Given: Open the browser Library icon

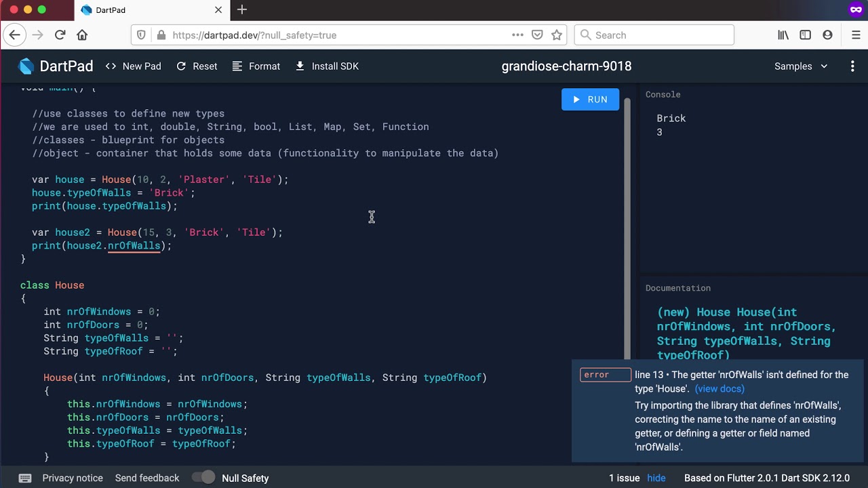Looking at the screenshot, I should tap(783, 35).
